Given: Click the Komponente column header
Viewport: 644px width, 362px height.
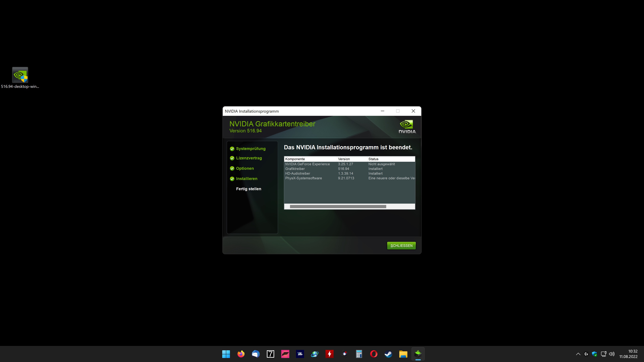Looking at the screenshot, I should [310, 159].
